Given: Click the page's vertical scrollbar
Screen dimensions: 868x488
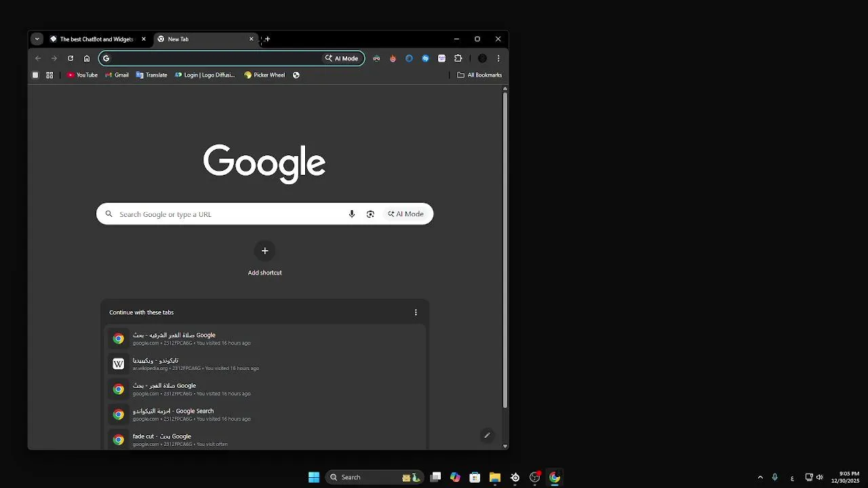Looking at the screenshot, I should [x=505, y=251].
